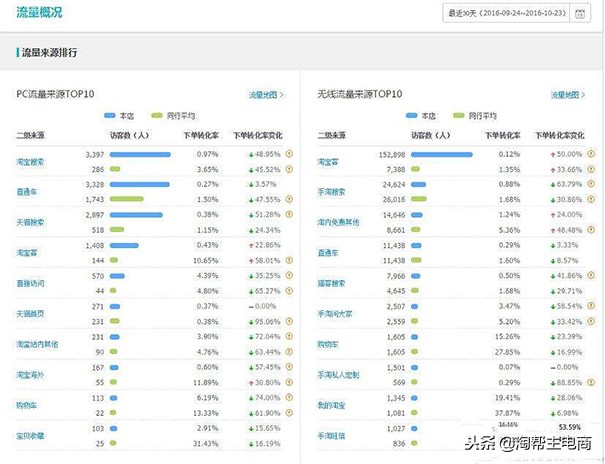Viewport: 605px width, 464px height.
Task: Open 流量地图 link in PC流量来源TOP10 panel
Action: (x=266, y=95)
